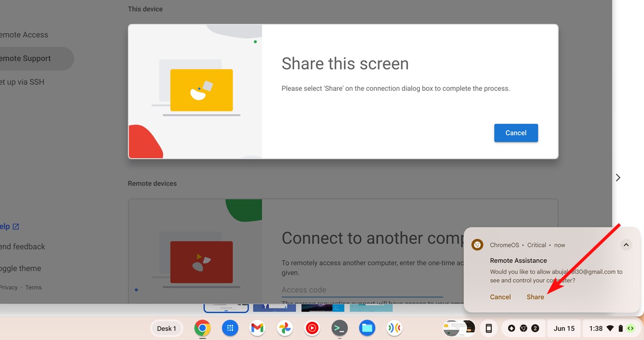Open the Terminal app on the shelf
This screenshot has width=644, height=340.
click(340, 328)
